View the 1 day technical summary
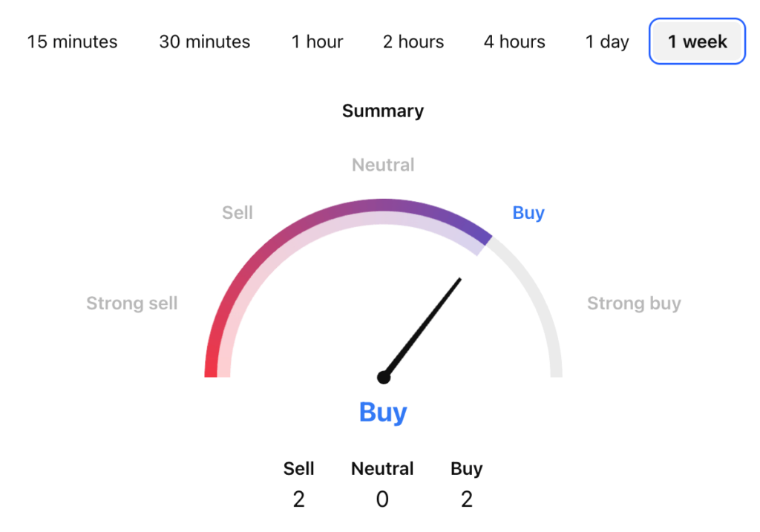760x532 pixels. pyautogui.click(x=607, y=42)
